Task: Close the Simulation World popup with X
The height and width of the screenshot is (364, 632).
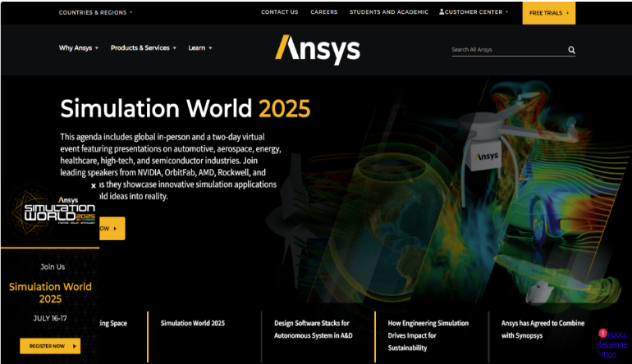Action: [93, 186]
